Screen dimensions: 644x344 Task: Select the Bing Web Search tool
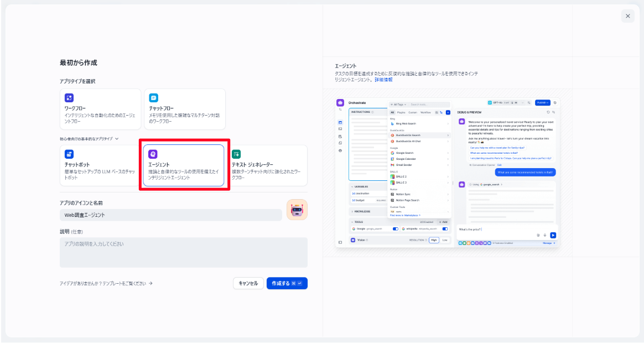(x=406, y=123)
